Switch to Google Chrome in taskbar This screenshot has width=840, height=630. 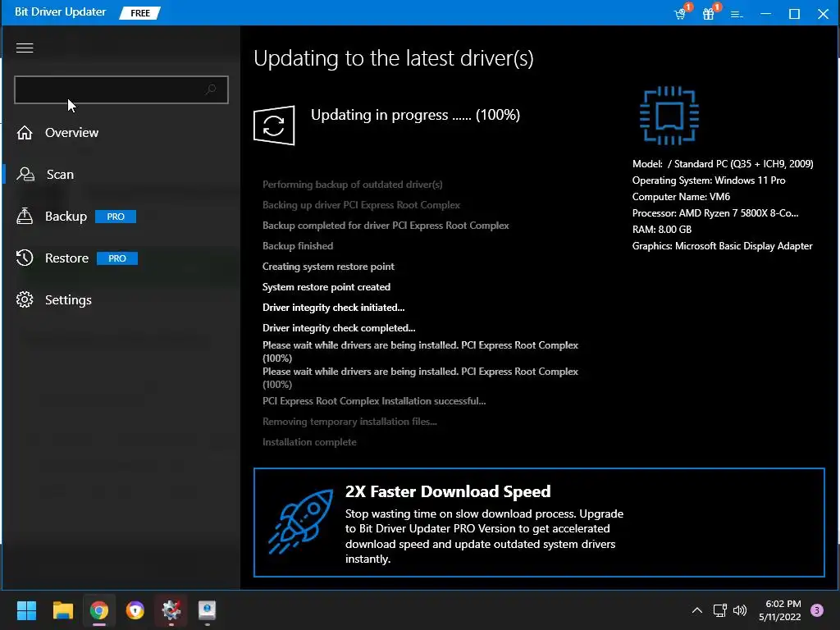[99, 610]
